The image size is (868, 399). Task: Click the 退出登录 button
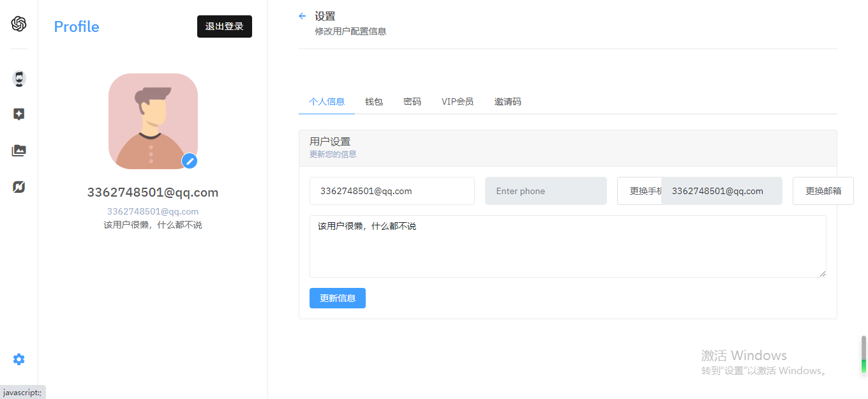(224, 26)
